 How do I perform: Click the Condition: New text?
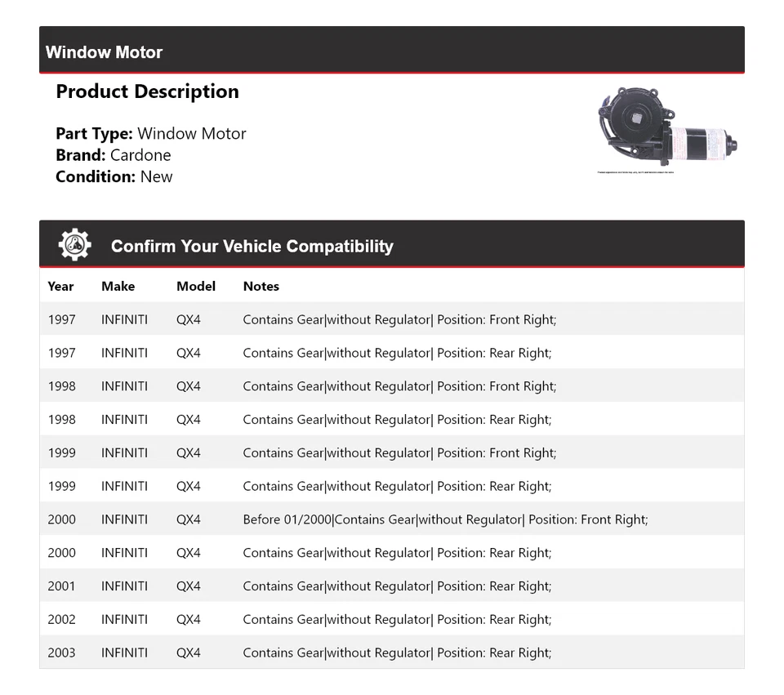pyautogui.click(x=114, y=176)
